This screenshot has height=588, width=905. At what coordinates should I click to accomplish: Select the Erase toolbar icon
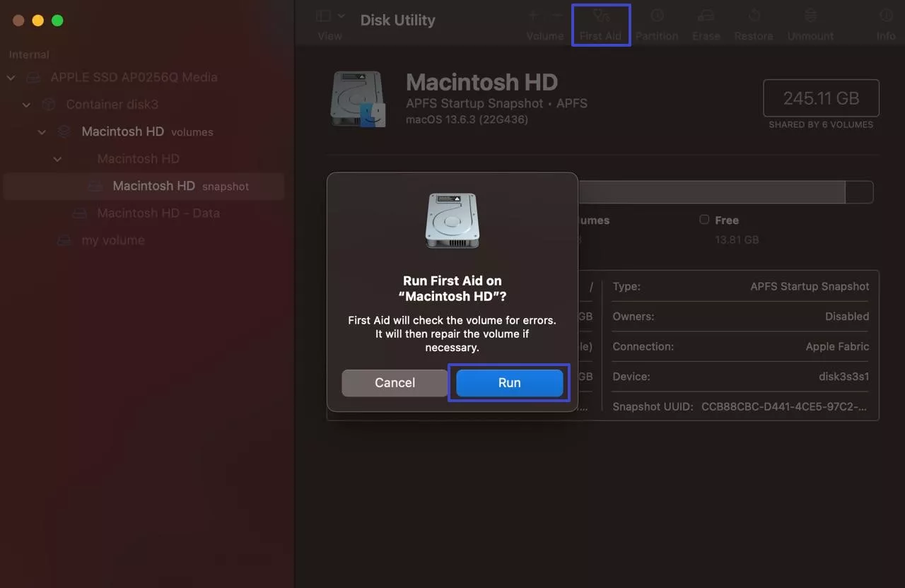point(706,16)
